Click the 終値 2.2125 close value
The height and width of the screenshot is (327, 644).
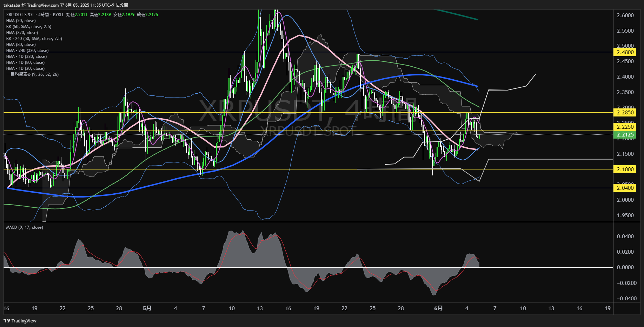tap(147, 15)
